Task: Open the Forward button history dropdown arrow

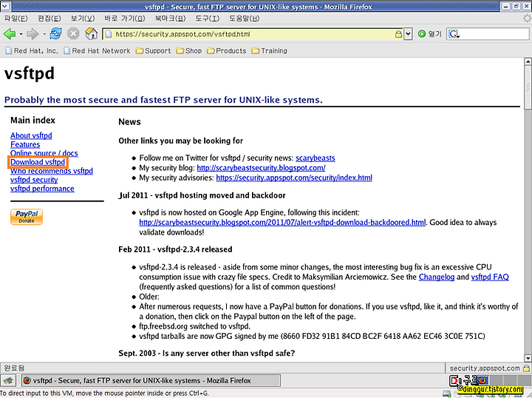Action: [44, 34]
